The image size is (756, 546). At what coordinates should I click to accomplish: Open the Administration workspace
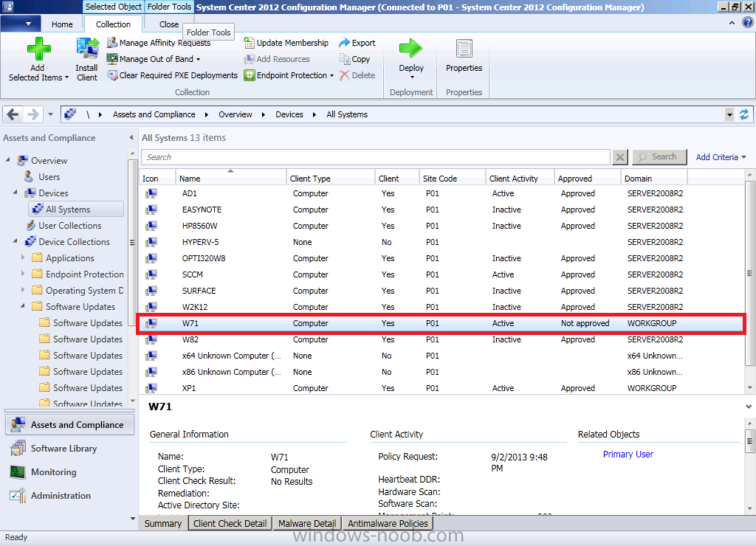pyautogui.click(x=69, y=495)
